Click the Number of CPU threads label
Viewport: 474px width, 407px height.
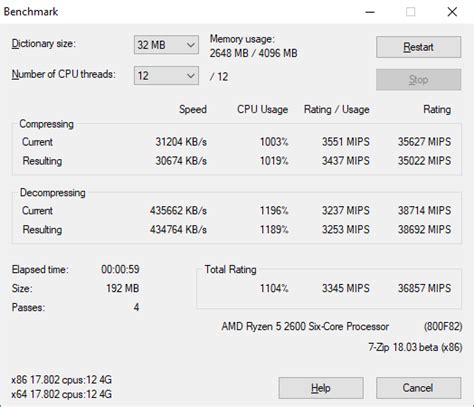coord(64,74)
